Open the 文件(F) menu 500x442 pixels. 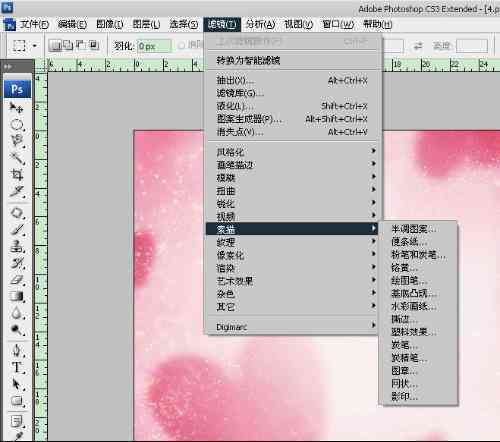coord(34,24)
